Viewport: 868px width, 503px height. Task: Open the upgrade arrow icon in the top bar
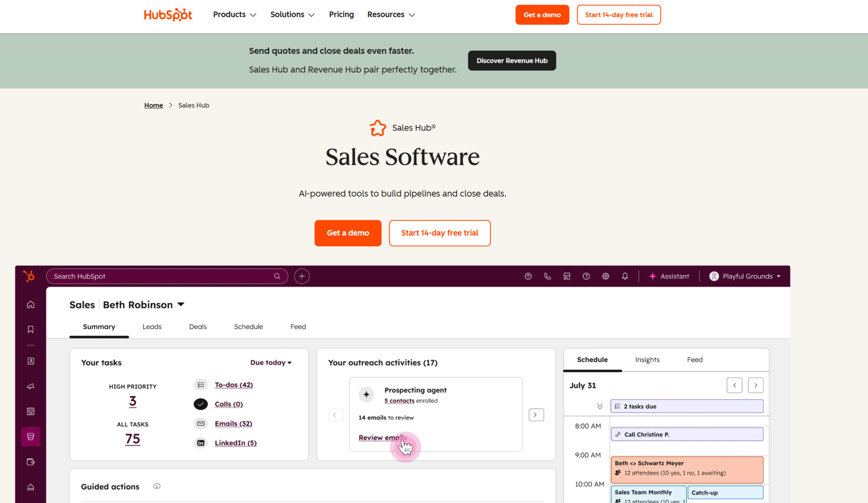pos(528,276)
